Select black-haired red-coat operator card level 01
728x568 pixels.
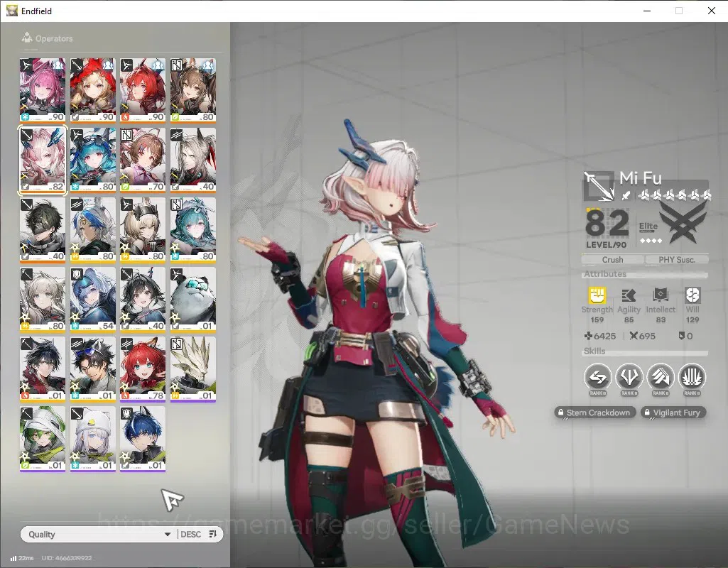tap(43, 369)
